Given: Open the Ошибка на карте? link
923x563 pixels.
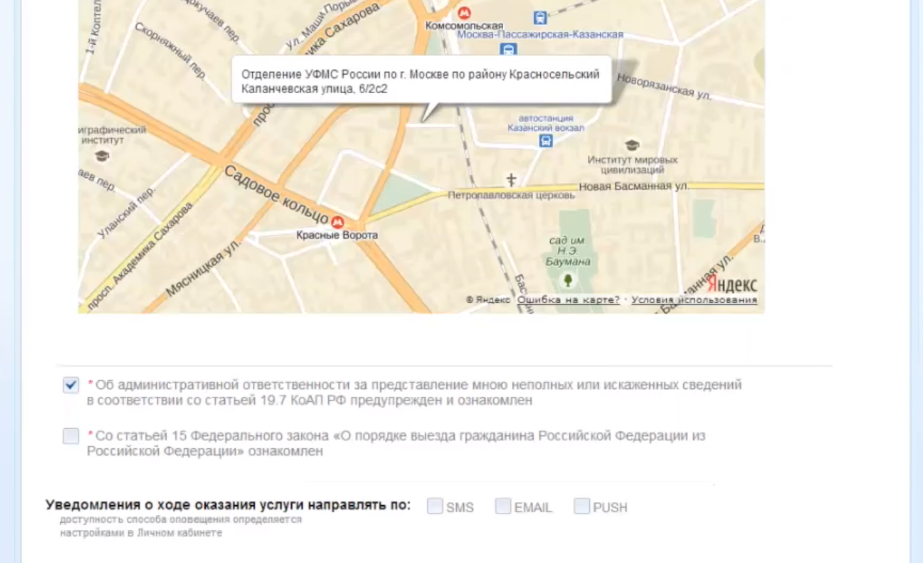Looking at the screenshot, I should pyautogui.click(x=568, y=300).
